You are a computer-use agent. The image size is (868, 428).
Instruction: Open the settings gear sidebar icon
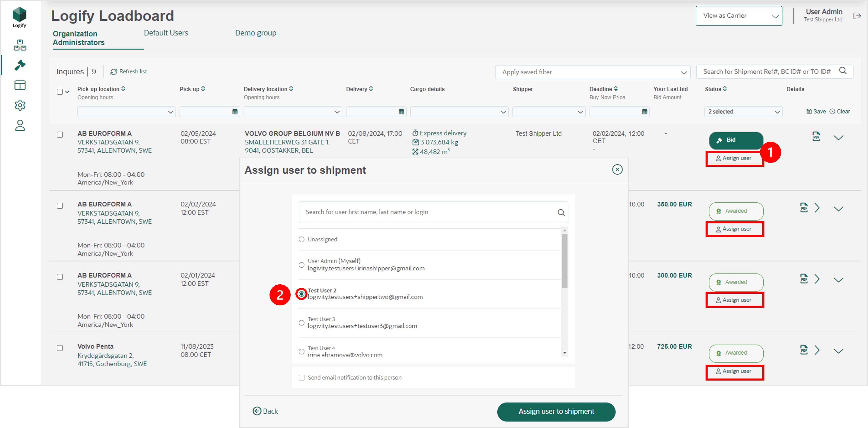point(20,105)
